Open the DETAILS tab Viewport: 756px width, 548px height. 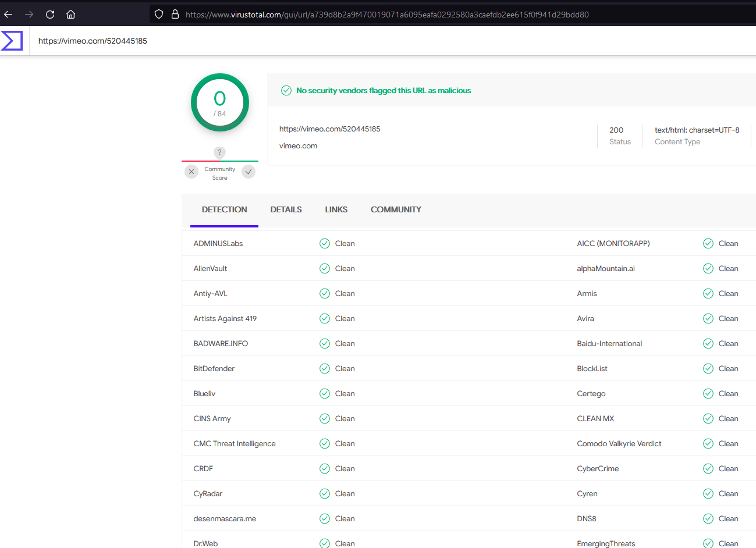pyautogui.click(x=286, y=209)
